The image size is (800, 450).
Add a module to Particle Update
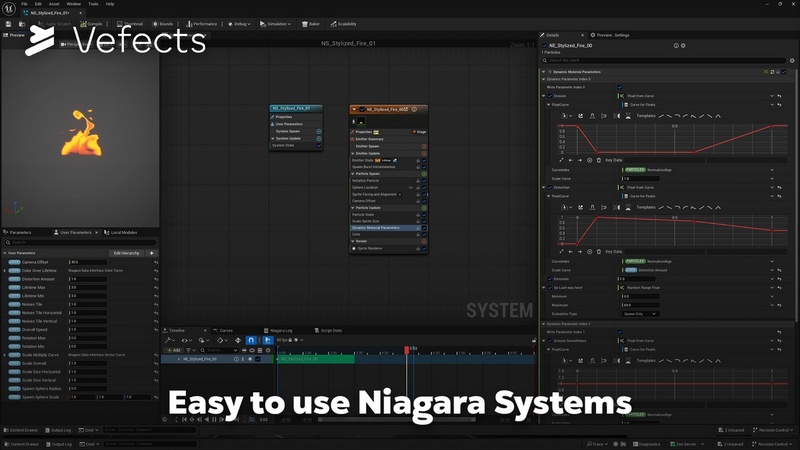pos(424,207)
